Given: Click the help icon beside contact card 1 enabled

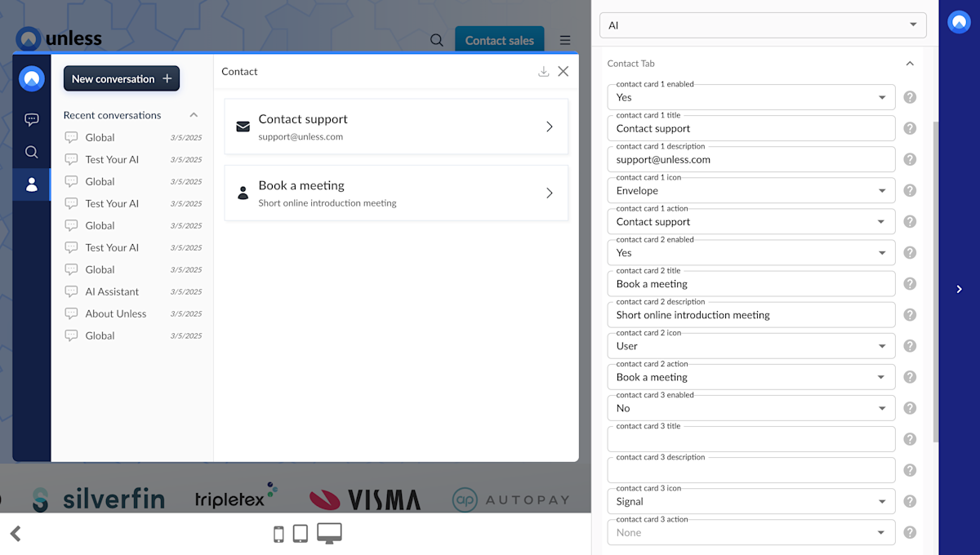Looking at the screenshot, I should click(x=910, y=96).
